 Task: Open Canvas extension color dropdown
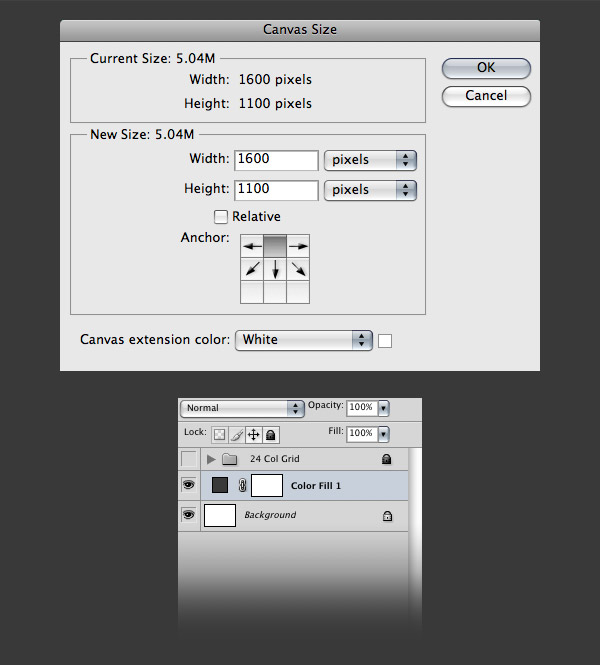coord(304,340)
